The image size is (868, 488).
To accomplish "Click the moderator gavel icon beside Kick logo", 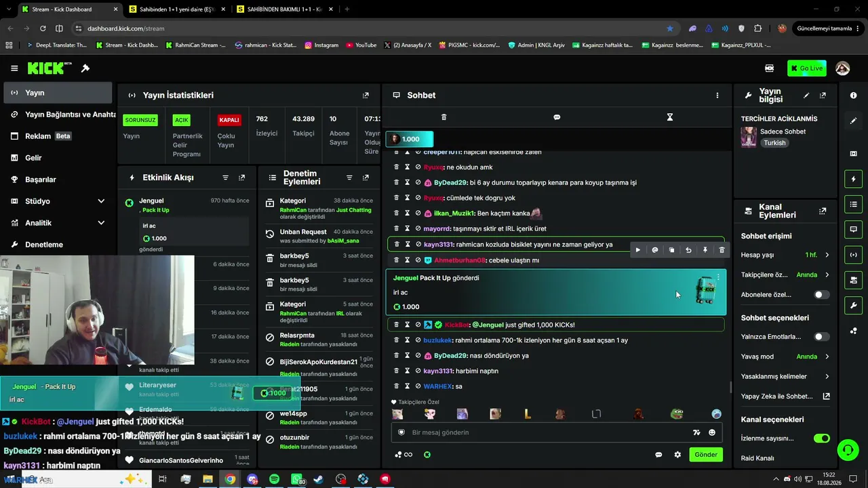I will 85,68.
